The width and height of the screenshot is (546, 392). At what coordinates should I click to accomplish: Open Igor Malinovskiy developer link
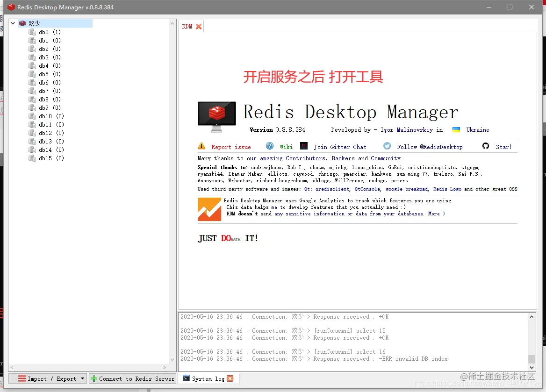pyautogui.click(x=407, y=130)
